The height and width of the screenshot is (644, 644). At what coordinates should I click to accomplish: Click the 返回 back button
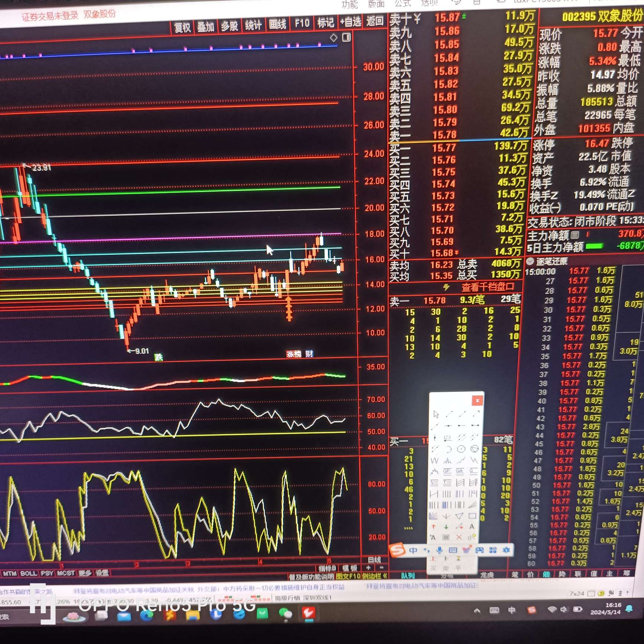[x=375, y=21]
